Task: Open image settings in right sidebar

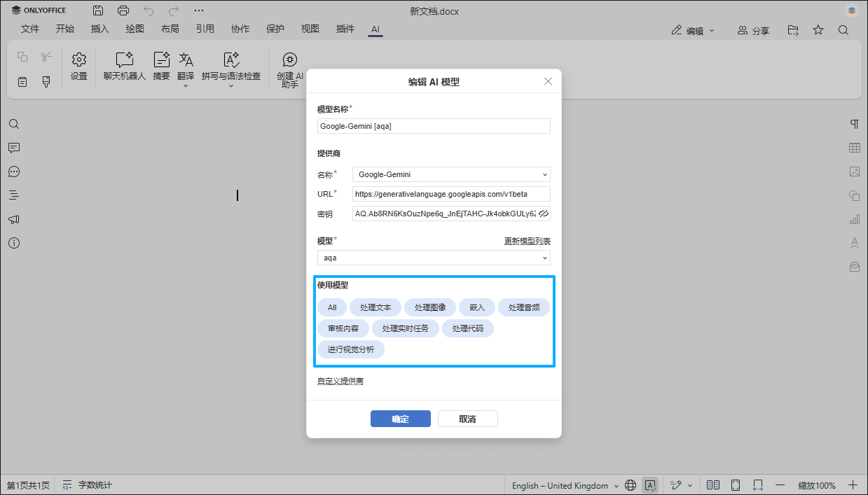Action: click(x=855, y=172)
